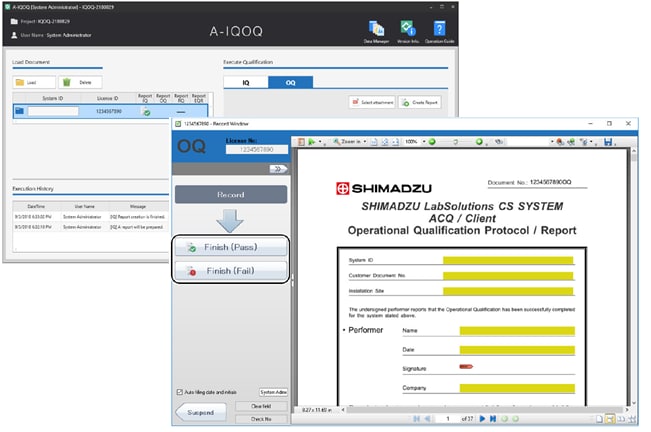The image size is (651, 432).
Task: Go to the next page
Action: tap(482, 419)
